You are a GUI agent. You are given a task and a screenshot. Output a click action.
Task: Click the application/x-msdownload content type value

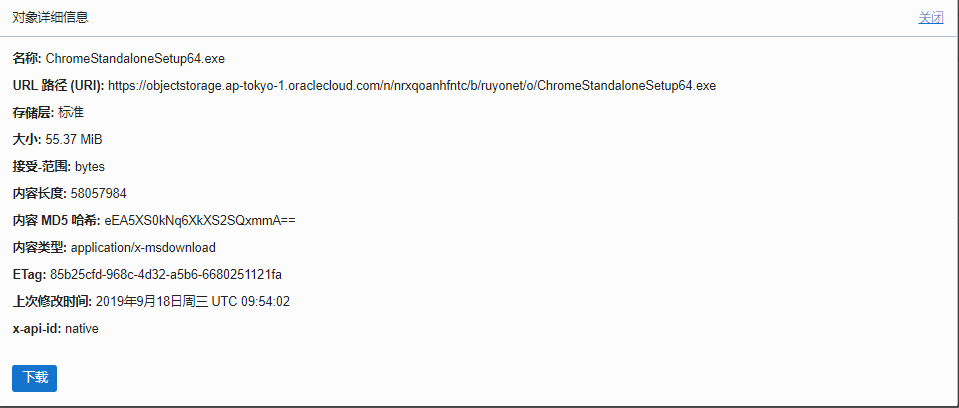143,247
